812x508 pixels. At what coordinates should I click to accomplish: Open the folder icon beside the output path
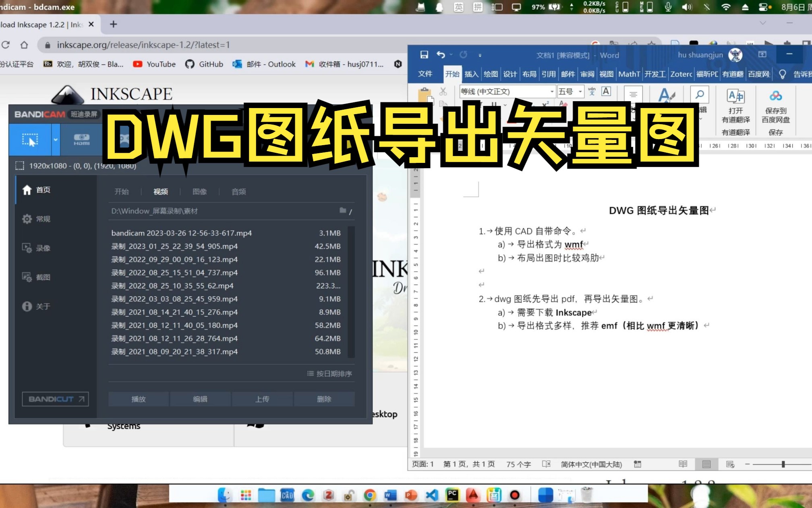point(343,210)
